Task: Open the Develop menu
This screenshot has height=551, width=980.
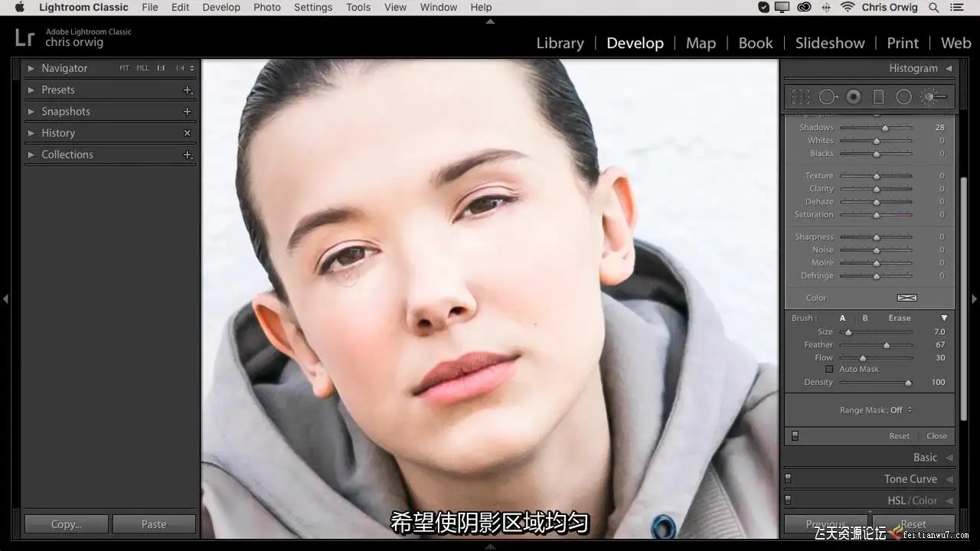Action: (x=221, y=8)
